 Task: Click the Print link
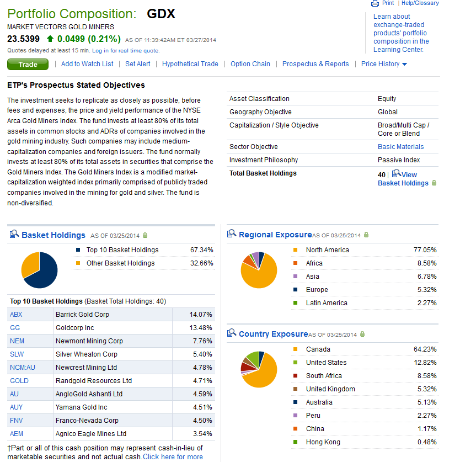click(x=388, y=3)
